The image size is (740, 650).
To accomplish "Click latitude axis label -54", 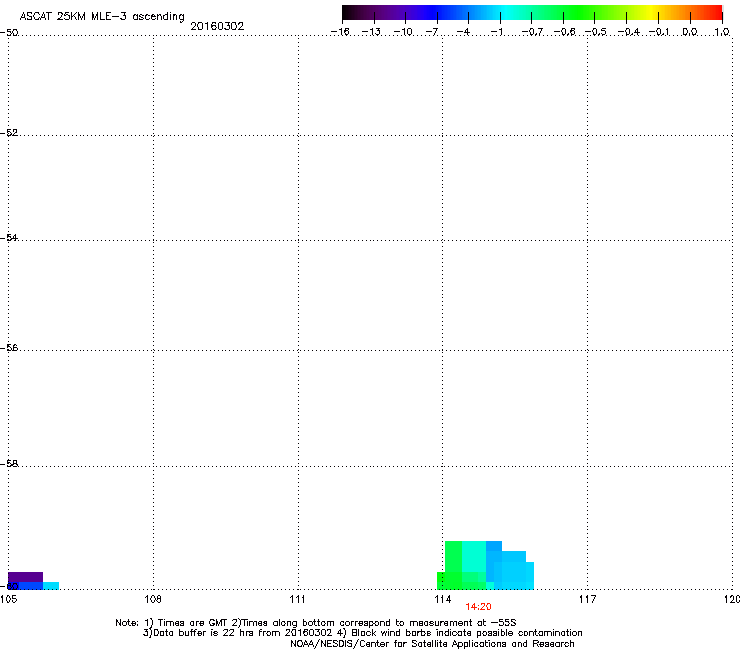I will tap(9, 237).
